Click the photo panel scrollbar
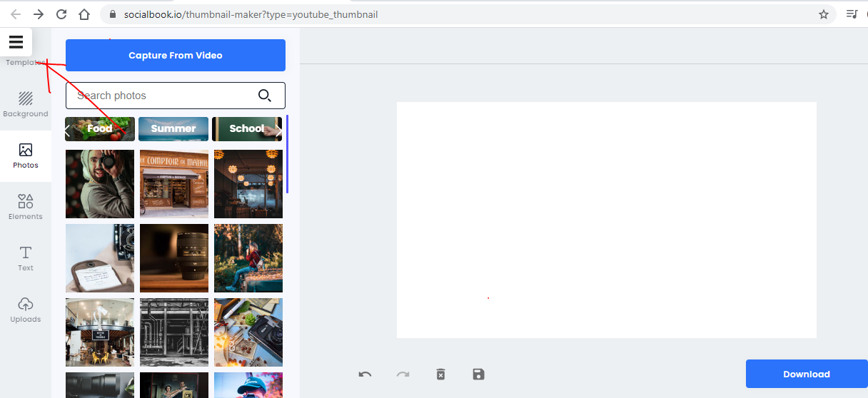 (288, 154)
